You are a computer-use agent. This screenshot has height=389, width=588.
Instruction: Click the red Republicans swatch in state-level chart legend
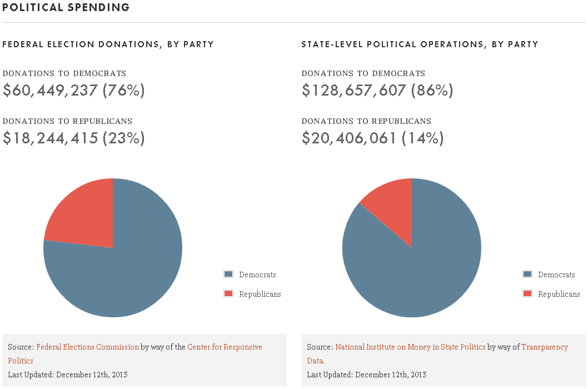click(x=527, y=294)
